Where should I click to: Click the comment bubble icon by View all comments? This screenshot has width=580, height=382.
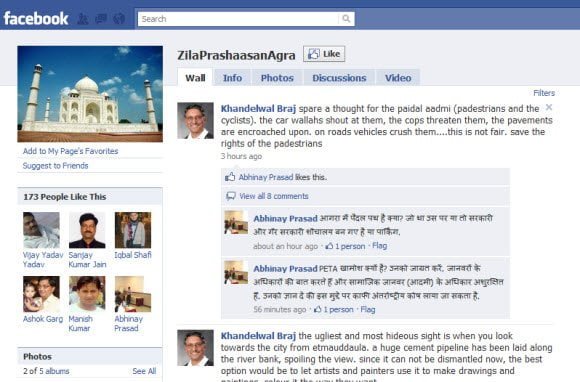230,196
